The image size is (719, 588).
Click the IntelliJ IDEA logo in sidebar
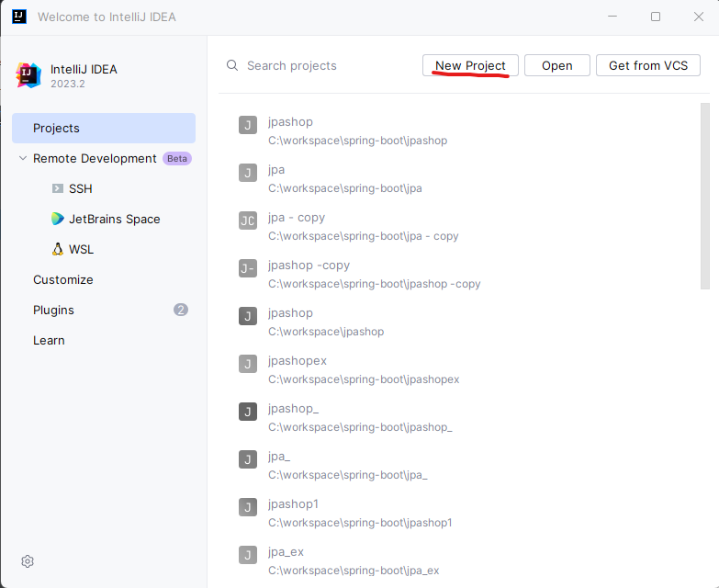click(28, 75)
